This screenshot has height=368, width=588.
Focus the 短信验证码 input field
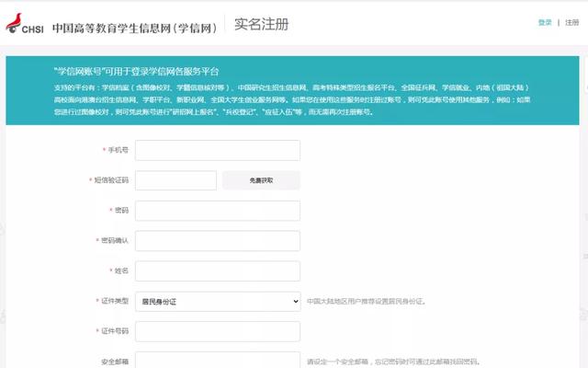coord(175,180)
